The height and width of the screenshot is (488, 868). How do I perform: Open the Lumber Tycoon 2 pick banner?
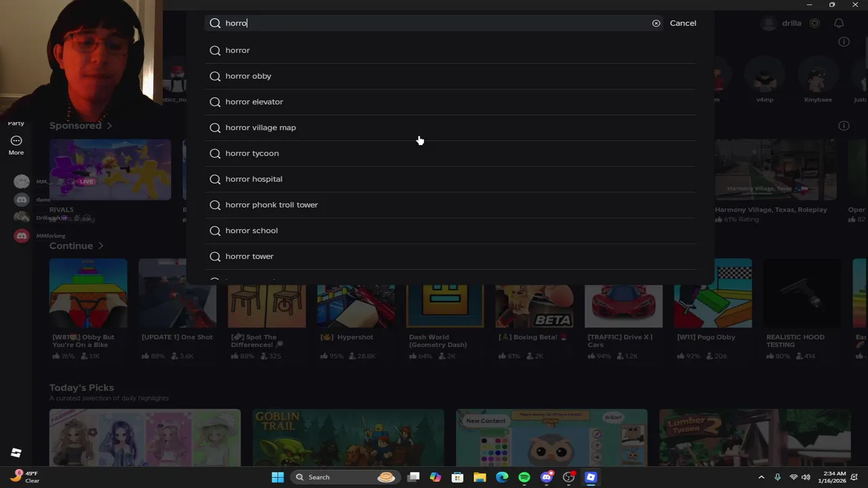755,438
